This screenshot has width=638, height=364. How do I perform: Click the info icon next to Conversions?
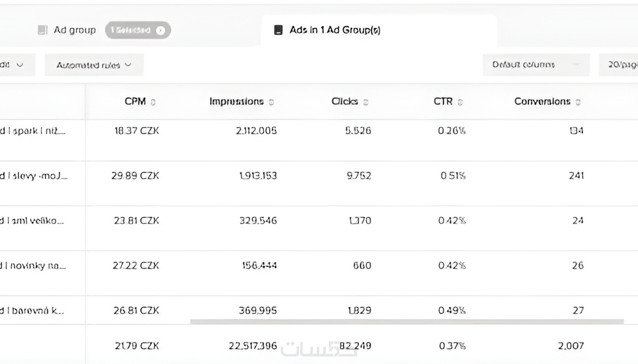pos(578,102)
